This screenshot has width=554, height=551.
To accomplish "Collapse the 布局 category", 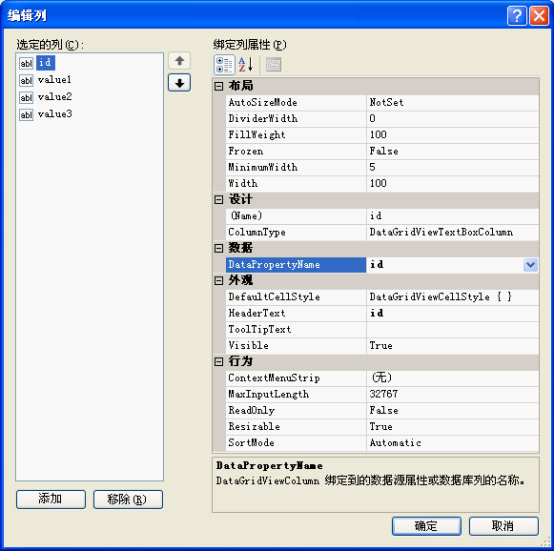I will click(219, 86).
